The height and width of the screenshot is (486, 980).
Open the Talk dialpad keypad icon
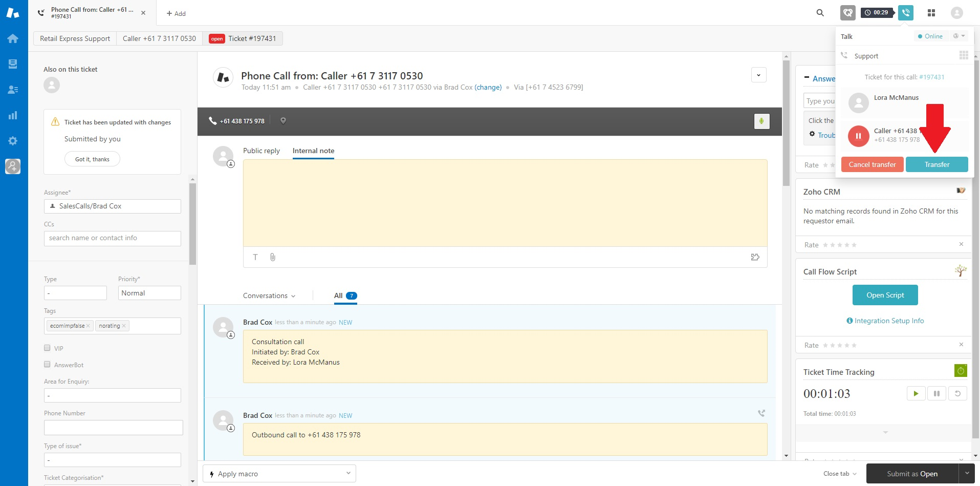pyautogui.click(x=964, y=55)
